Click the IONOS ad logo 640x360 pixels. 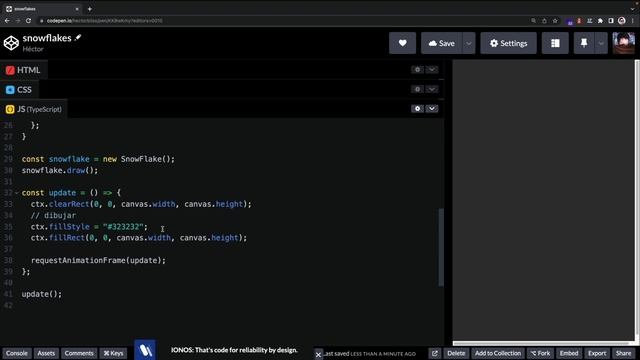pyautogui.click(x=145, y=350)
